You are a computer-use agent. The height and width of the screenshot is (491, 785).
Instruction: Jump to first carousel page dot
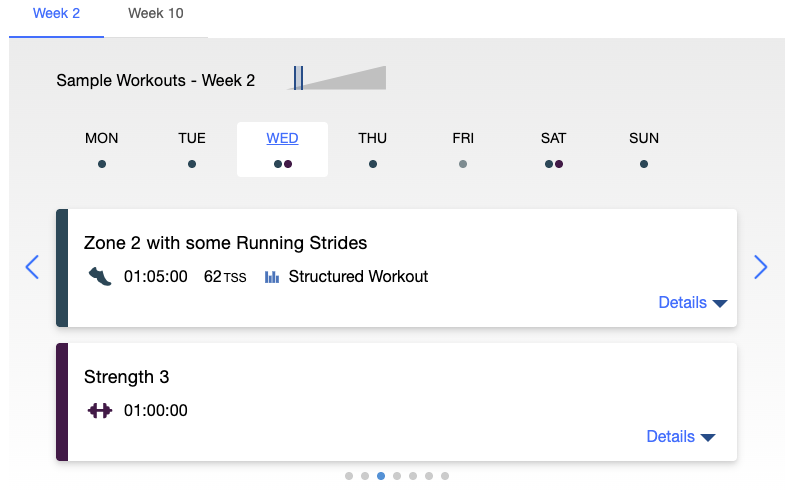pos(349,476)
